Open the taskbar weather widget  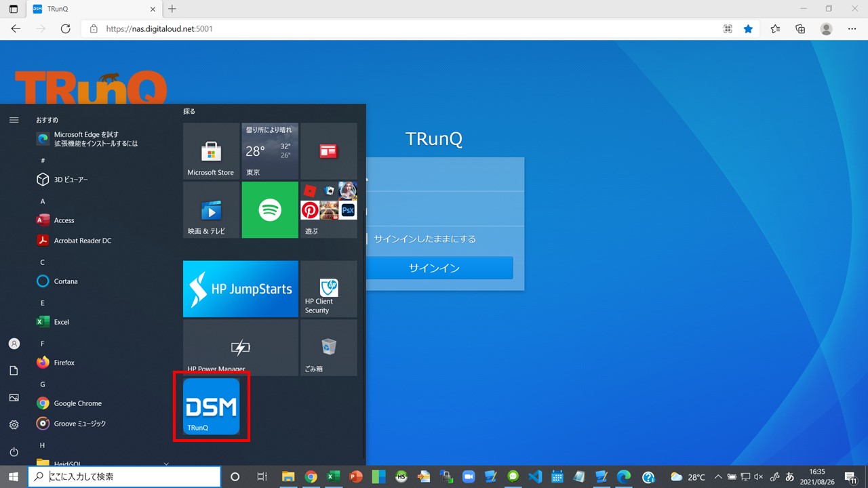coord(688,476)
